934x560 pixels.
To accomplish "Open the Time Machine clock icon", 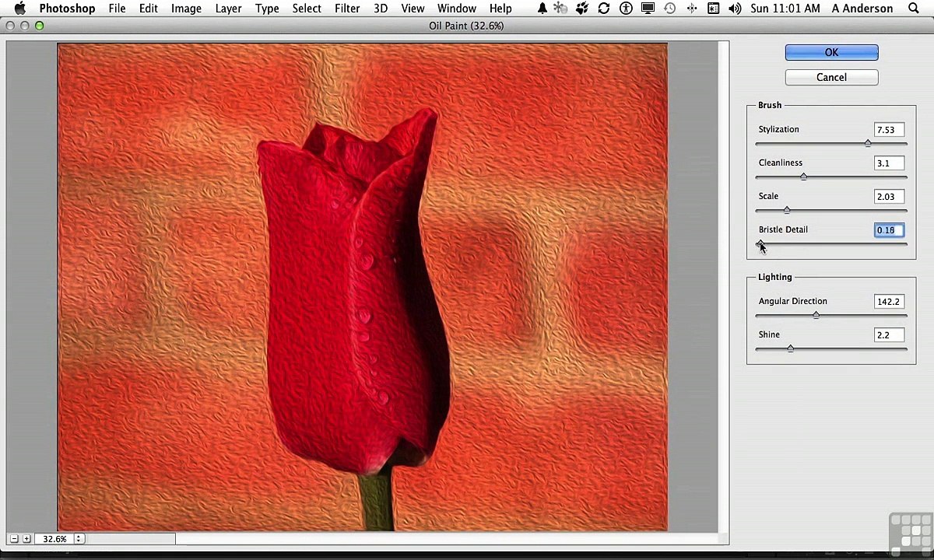I will 670,9.
